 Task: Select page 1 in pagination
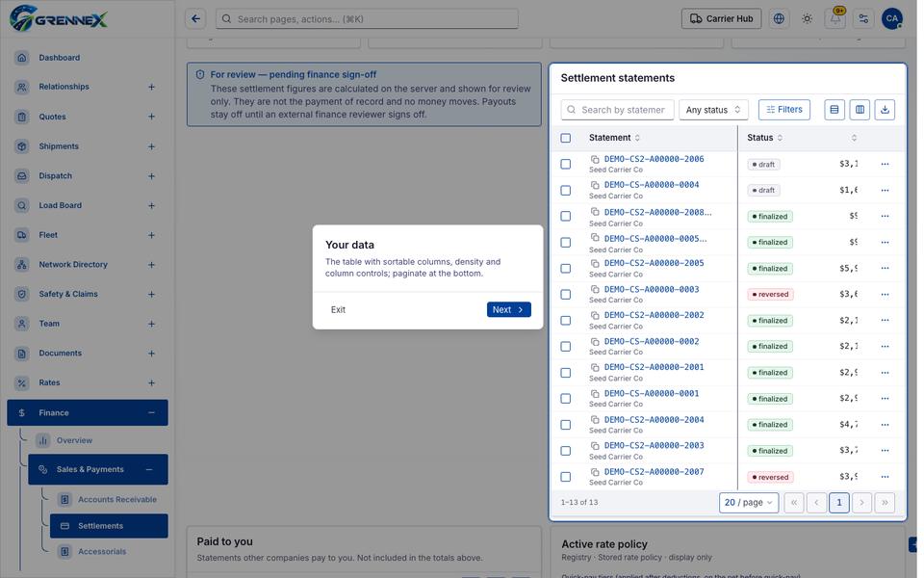(x=838, y=503)
